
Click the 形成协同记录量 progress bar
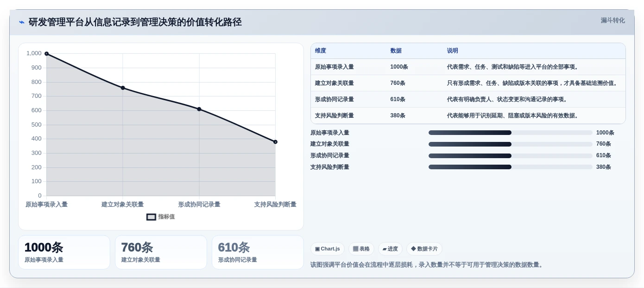511,156
